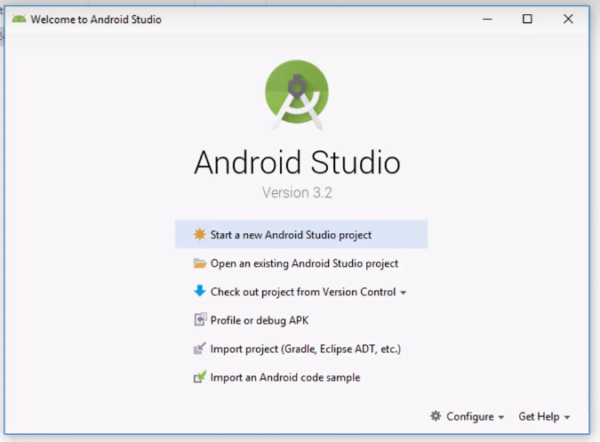Open the Configure dropdown menu
The width and height of the screenshot is (600, 442).
click(x=469, y=416)
